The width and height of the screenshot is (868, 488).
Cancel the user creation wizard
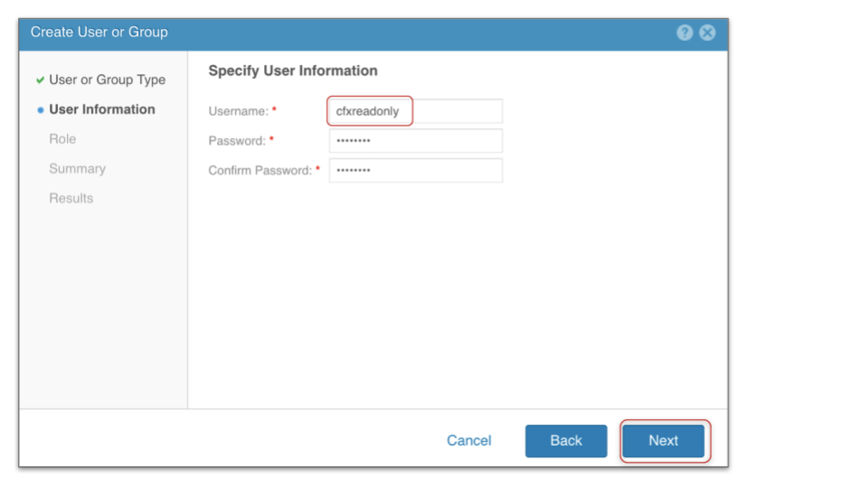coord(468,441)
